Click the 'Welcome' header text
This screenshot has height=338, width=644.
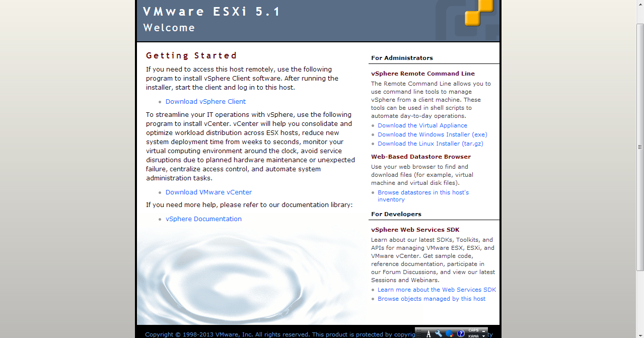pos(169,28)
